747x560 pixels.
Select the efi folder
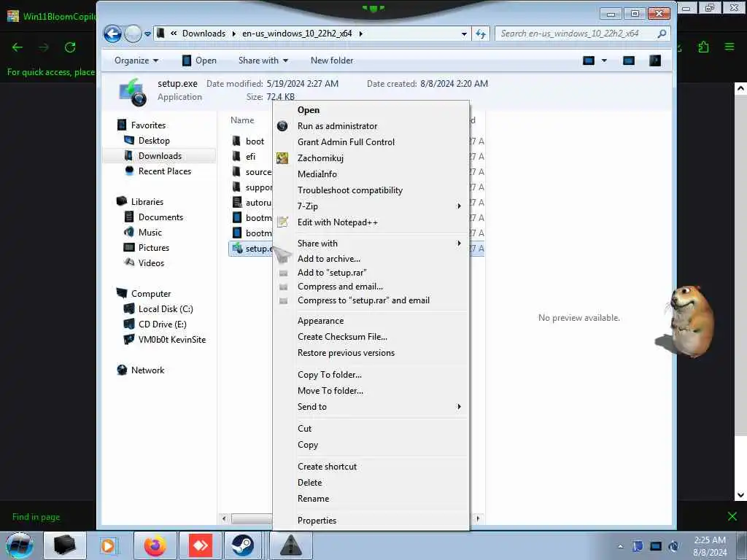(x=244, y=156)
